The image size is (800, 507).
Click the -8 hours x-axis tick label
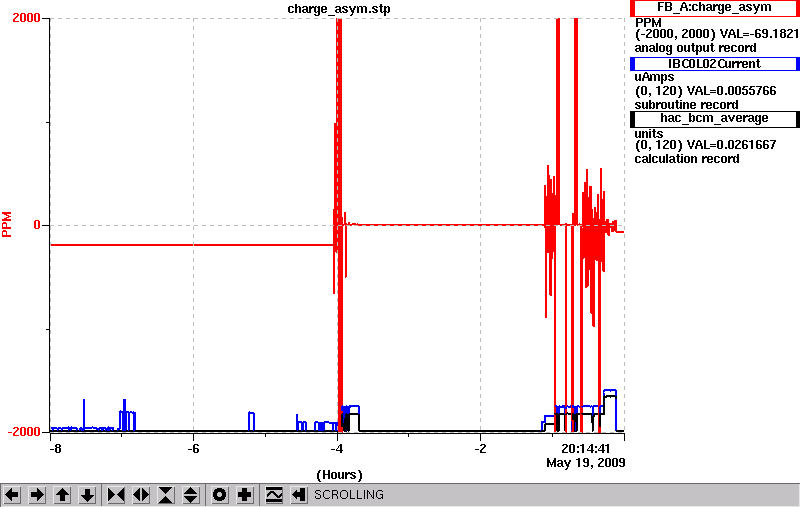(x=55, y=449)
